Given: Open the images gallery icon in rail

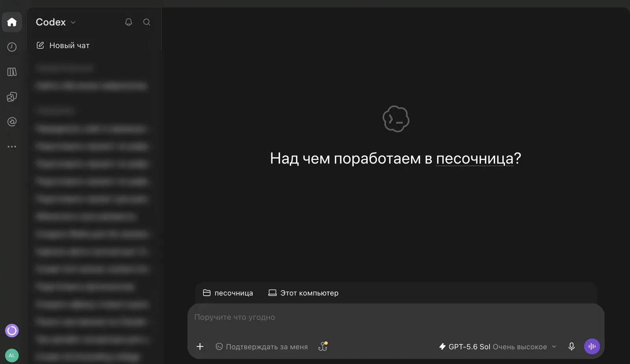Looking at the screenshot, I should (x=12, y=97).
